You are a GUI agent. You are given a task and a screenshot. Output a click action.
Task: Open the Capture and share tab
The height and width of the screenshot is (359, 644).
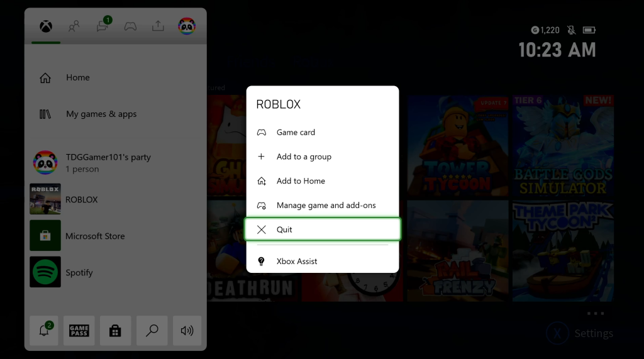(x=158, y=26)
